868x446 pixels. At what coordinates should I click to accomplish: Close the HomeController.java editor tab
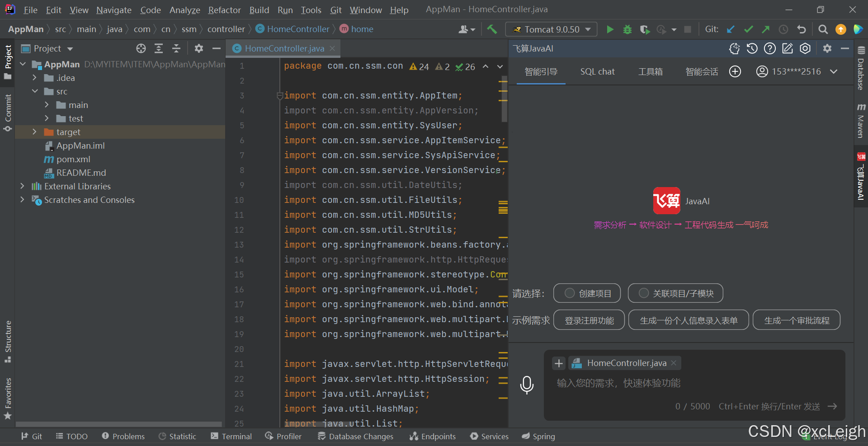point(332,48)
